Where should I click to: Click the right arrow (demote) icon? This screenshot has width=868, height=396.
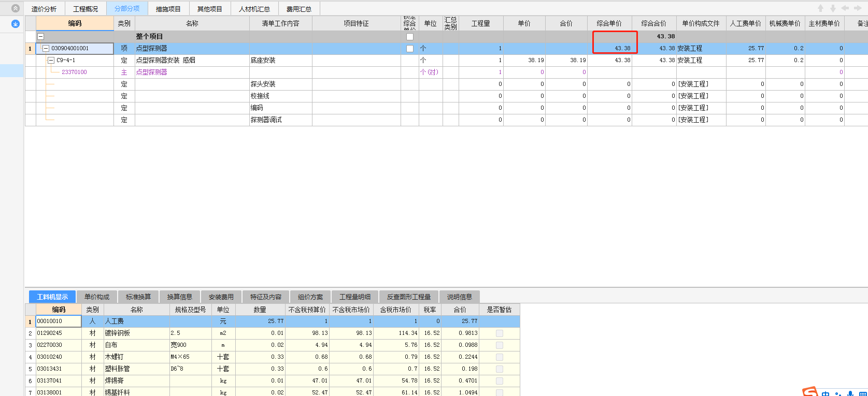[x=859, y=8]
